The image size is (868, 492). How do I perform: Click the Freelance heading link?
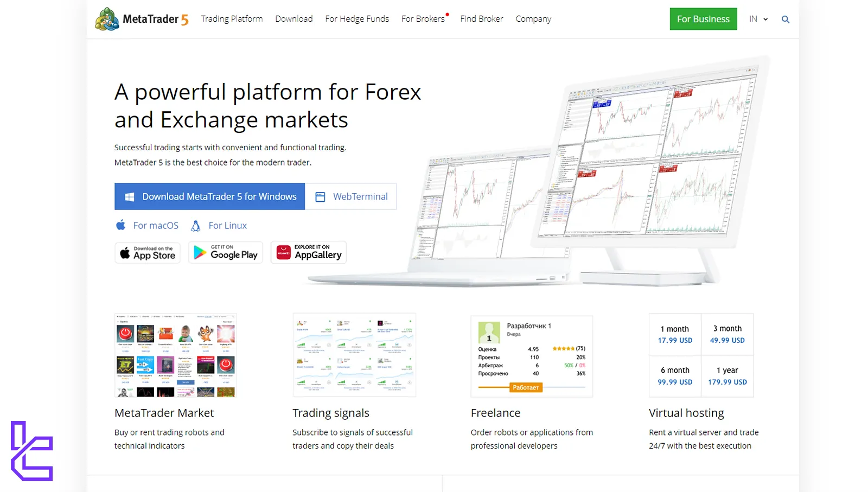tap(495, 413)
